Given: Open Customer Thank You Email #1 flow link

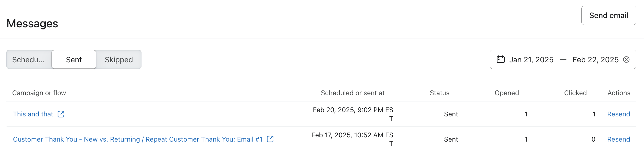Looking at the screenshot, I should tap(138, 139).
